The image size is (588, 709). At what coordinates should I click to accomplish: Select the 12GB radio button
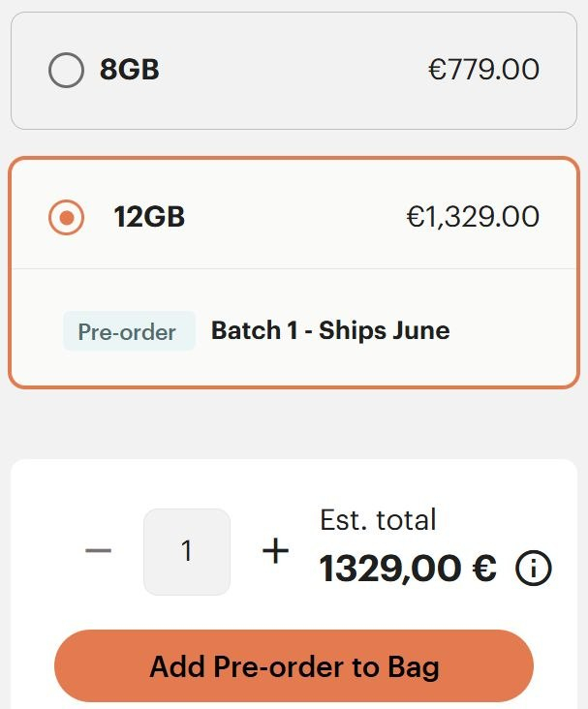point(66,217)
